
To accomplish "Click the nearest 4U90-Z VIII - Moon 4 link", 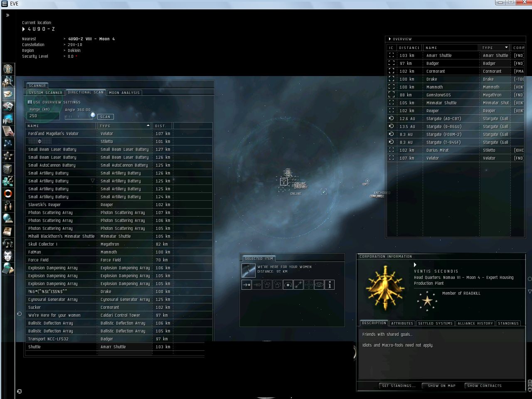I will [x=91, y=39].
